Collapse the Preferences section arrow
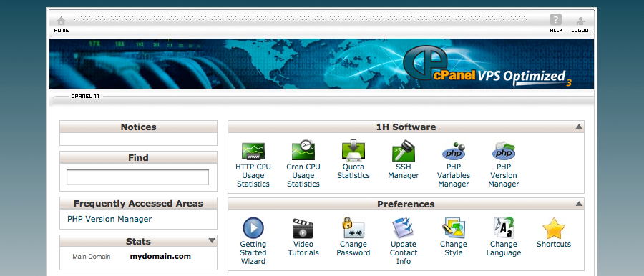This screenshot has width=644, height=276. click(x=579, y=204)
